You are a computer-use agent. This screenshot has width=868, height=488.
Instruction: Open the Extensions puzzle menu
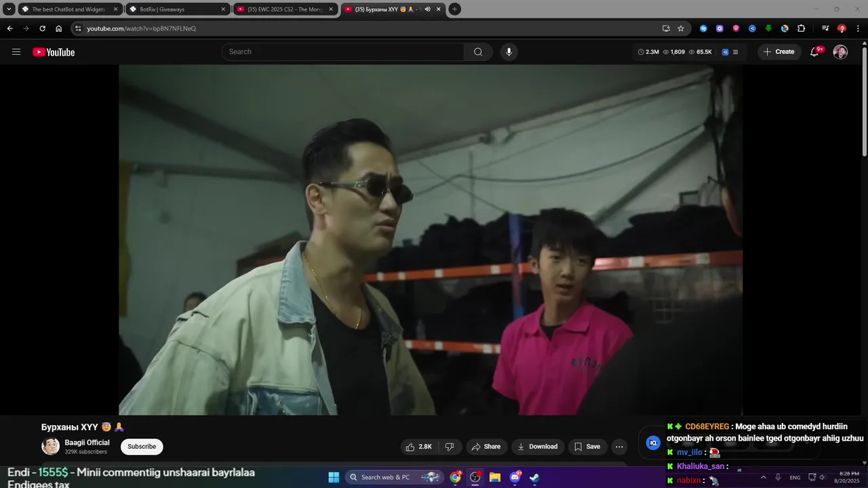801,28
